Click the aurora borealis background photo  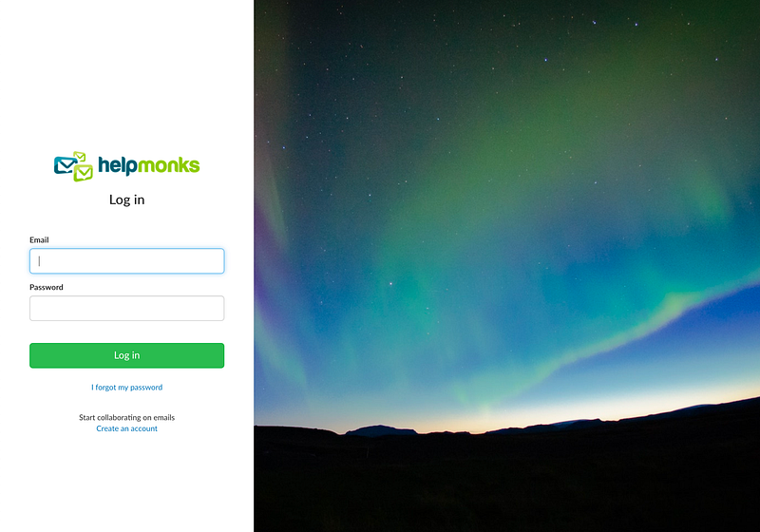(x=507, y=266)
